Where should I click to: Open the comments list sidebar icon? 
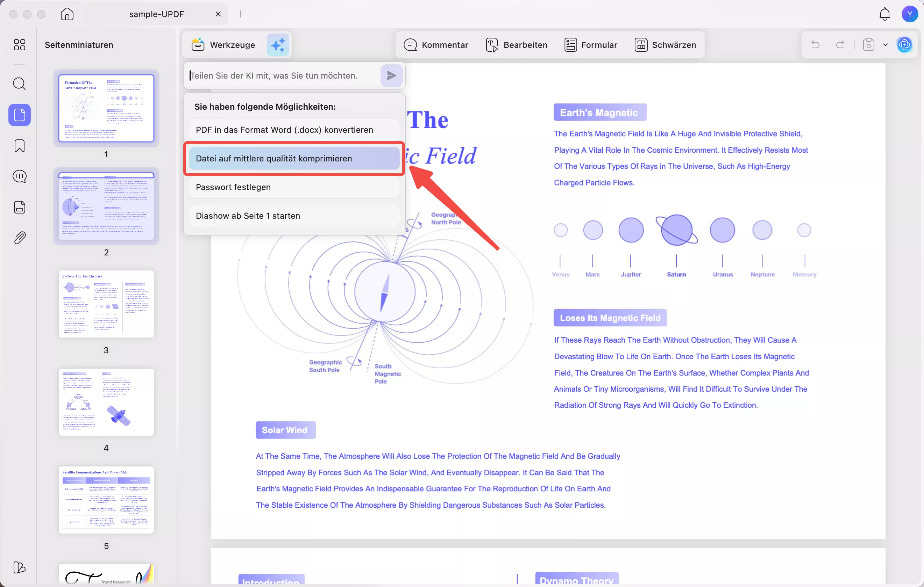point(20,176)
